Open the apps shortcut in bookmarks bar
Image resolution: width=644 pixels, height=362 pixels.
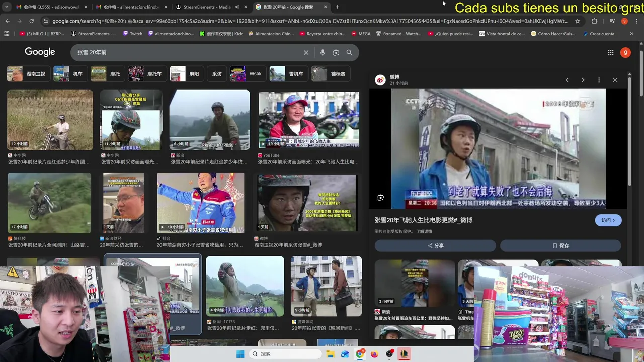tap(7, 34)
